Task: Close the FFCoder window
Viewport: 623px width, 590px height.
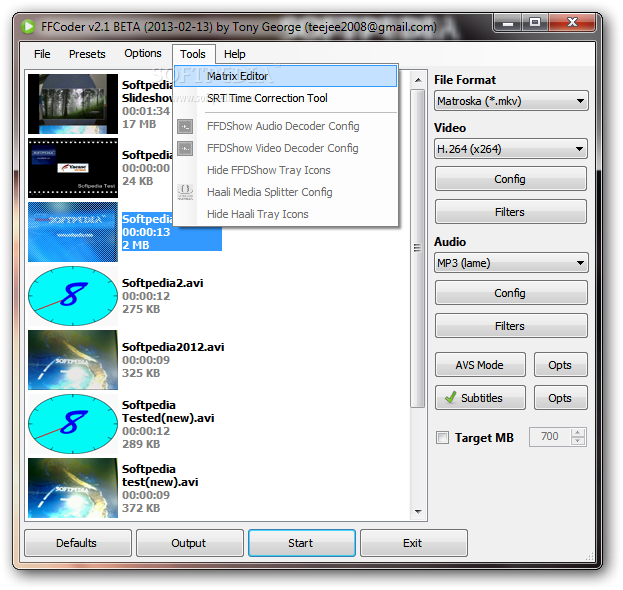Action: click(x=572, y=23)
